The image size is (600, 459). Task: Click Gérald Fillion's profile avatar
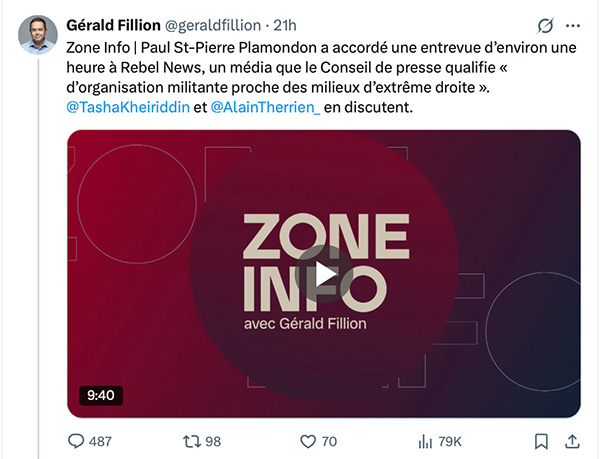click(38, 34)
